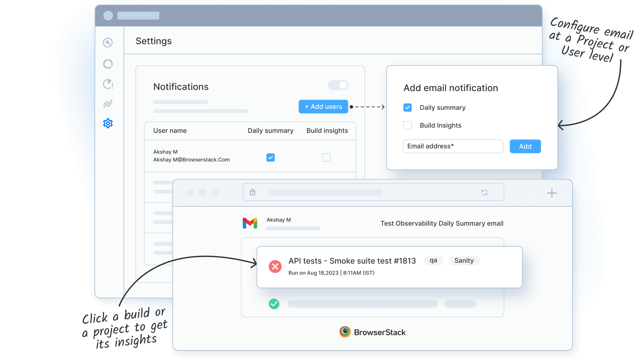Click the browser reload icon
The width and height of the screenshot is (638, 364).
(484, 192)
